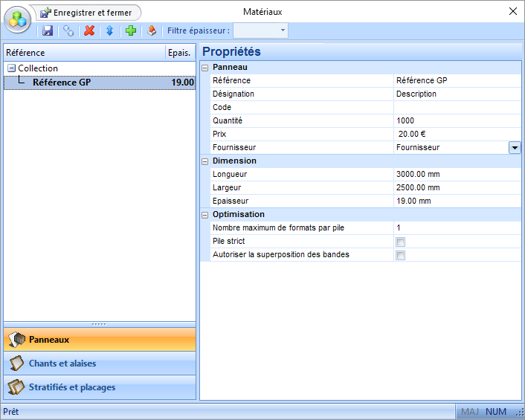Click the Panneaux panel icon
Screen dimensions: 525x420
tap(16, 340)
